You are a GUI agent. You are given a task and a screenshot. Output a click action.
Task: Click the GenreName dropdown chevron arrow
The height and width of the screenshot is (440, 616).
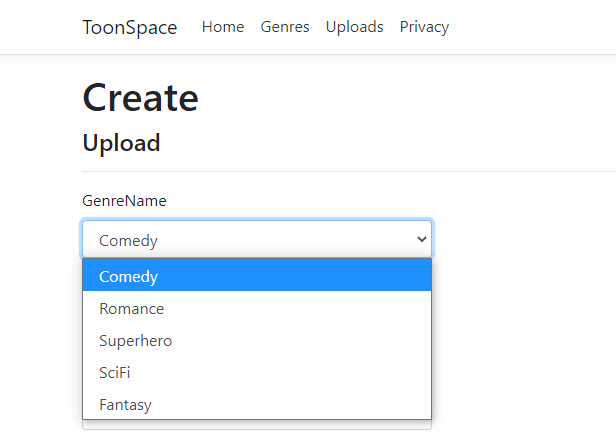coord(422,239)
